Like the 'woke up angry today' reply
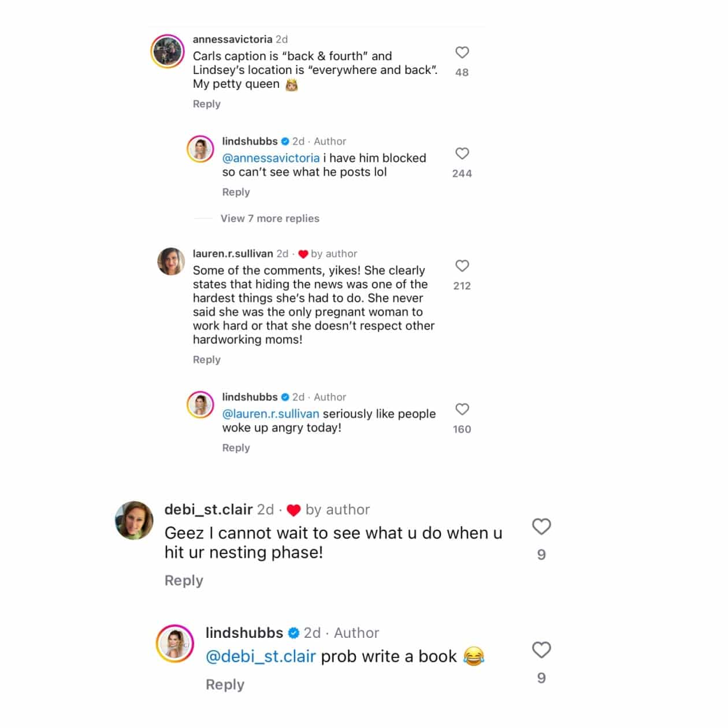 (x=462, y=410)
